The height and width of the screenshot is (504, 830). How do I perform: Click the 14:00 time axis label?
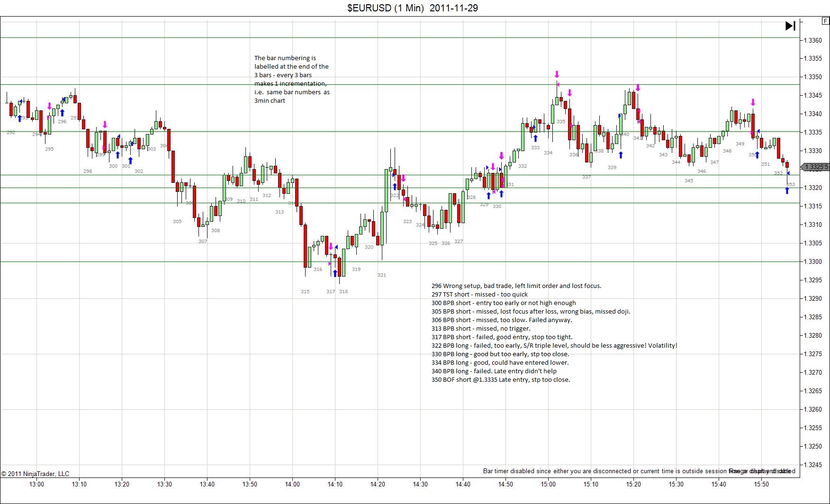(x=292, y=484)
